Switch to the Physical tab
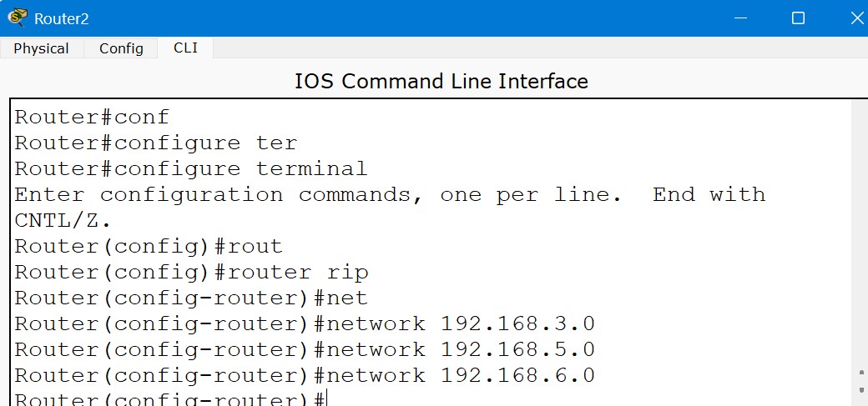The image size is (868, 406). [x=41, y=48]
